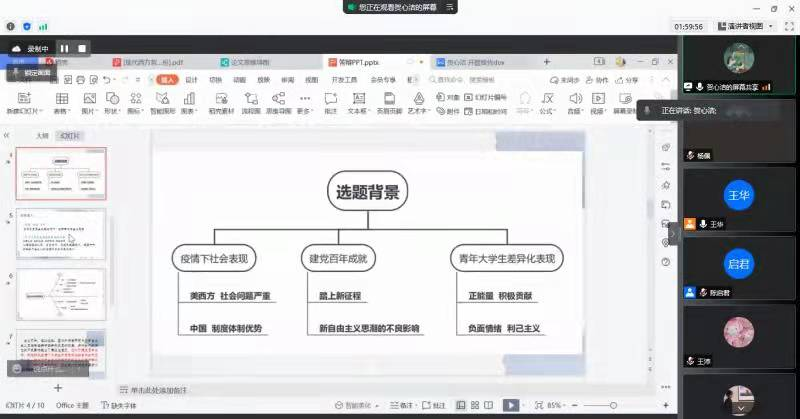Image resolution: width=800 pixels, height=419 pixels.
Task: Switch to the 大纲 outline pane tab
Action: click(x=42, y=134)
